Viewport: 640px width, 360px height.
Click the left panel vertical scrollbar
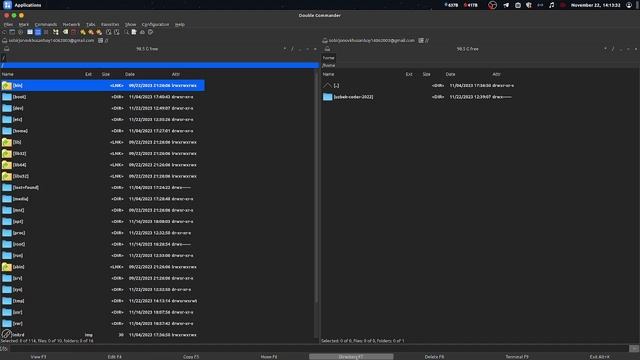[x=317, y=188]
